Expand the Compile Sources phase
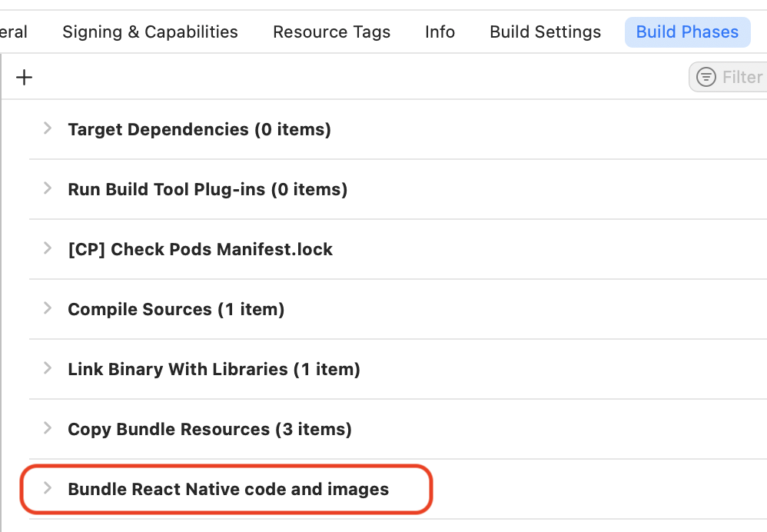Image resolution: width=767 pixels, height=532 pixels. (47, 309)
